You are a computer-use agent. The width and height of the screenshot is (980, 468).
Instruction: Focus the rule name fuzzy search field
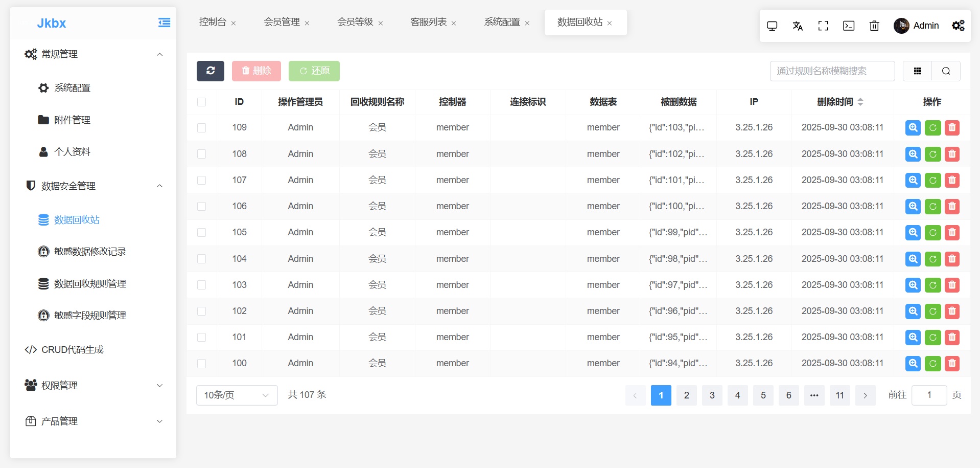832,71
